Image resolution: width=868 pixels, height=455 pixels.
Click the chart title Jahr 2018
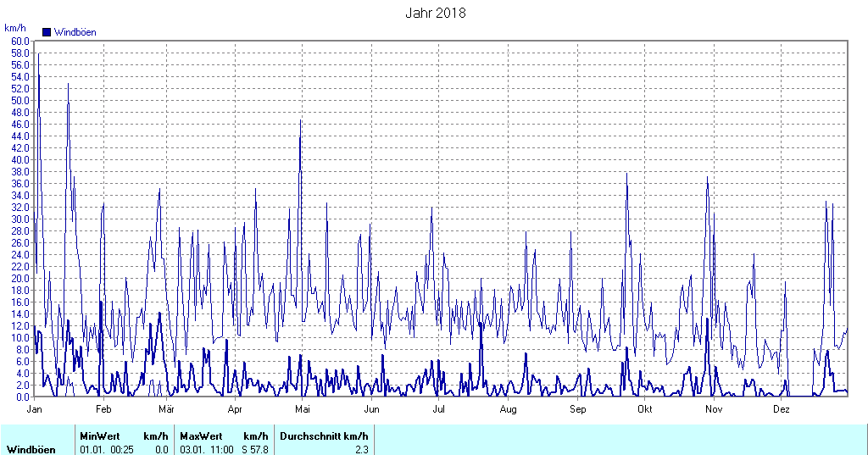pyautogui.click(x=435, y=13)
